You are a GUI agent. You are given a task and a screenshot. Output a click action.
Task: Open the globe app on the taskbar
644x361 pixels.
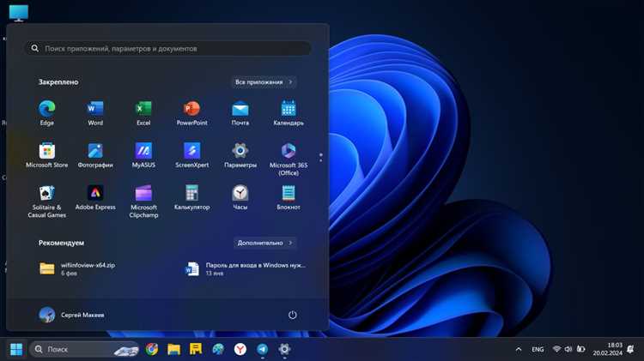218,349
